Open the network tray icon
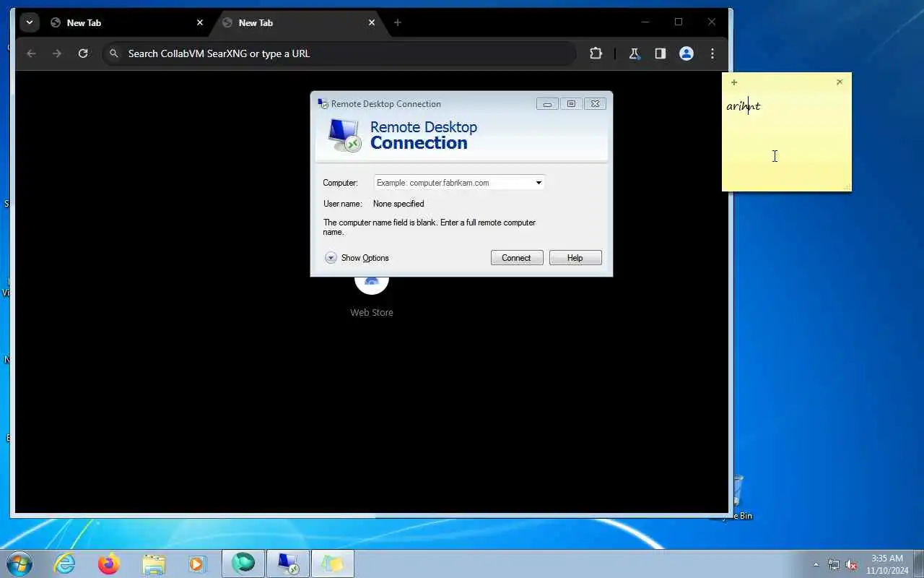 coord(834,564)
